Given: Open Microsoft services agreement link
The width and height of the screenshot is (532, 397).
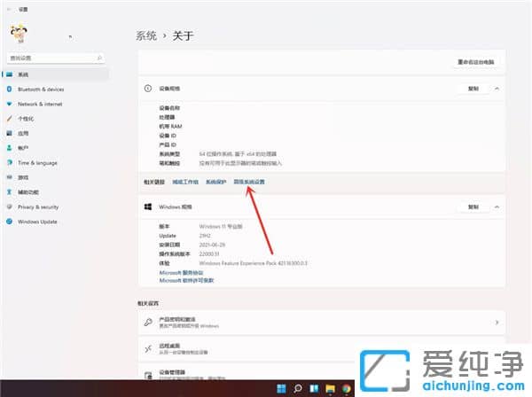Looking at the screenshot, I should [181, 273].
